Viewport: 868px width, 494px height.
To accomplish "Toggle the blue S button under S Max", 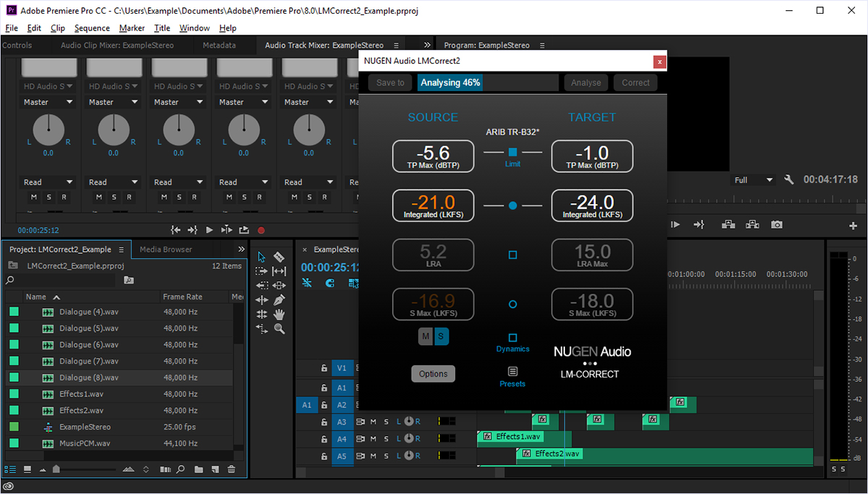I will click(x=441, y=336).
